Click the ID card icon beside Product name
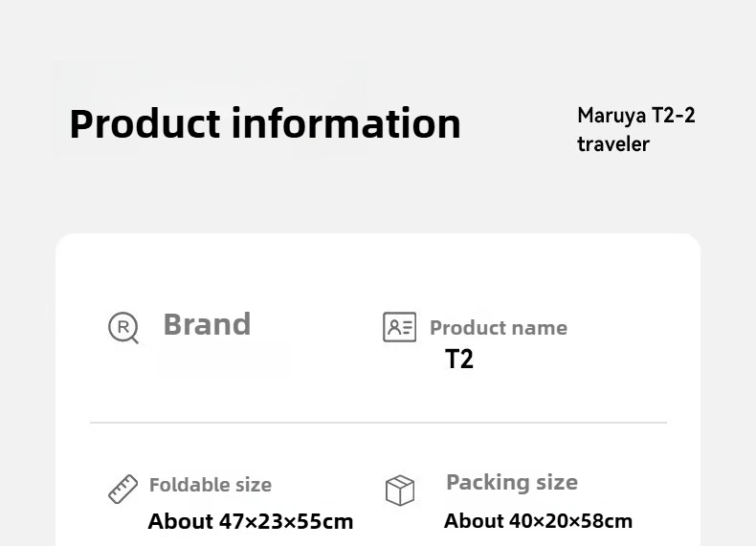The image size is (756, 546). click(399, 327)
